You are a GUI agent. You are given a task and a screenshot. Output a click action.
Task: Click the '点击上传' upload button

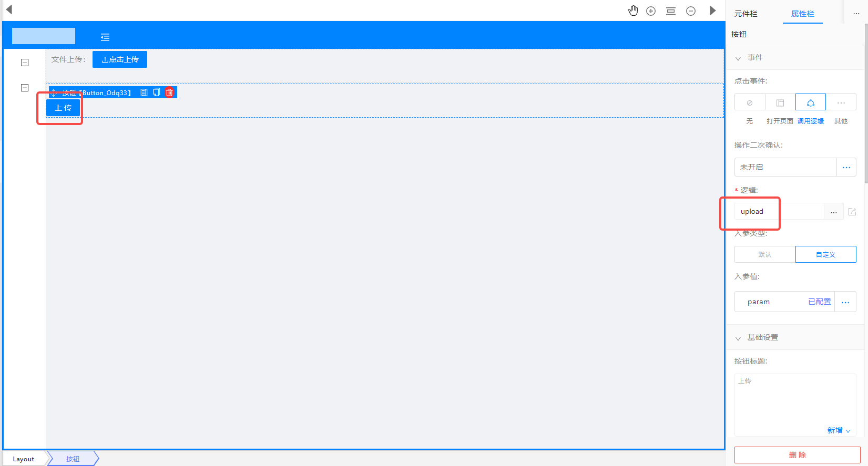click(120, 59)
